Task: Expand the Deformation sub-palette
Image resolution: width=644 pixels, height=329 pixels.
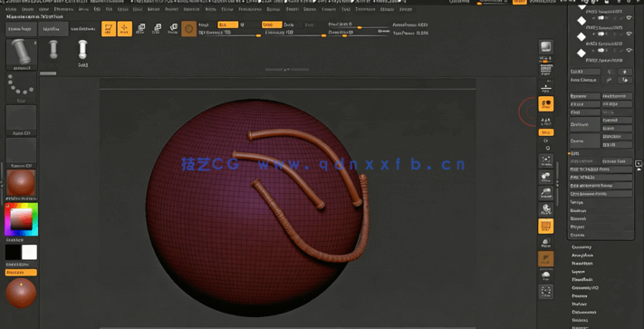Action: click(x=583, y=312)
